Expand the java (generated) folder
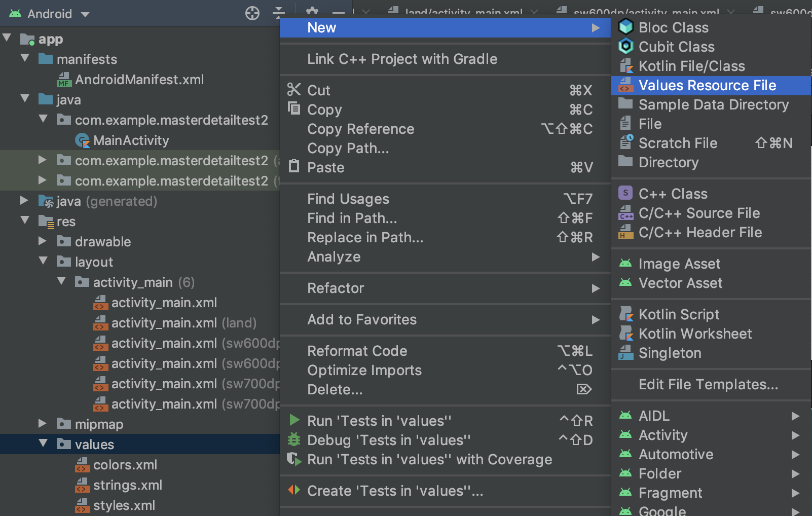812x516 pixels. (x=24, y=200)
